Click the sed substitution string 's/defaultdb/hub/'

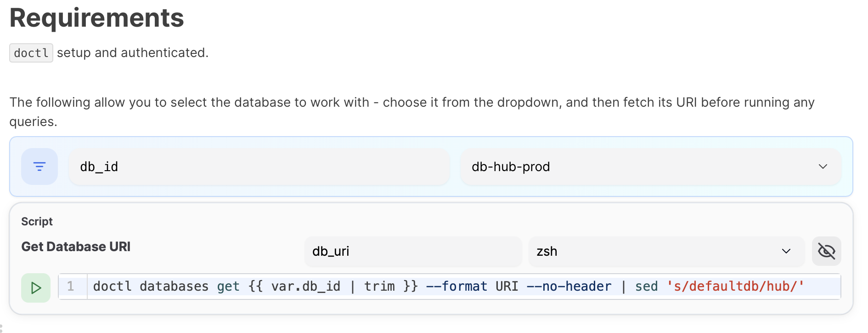click(735, 287)
